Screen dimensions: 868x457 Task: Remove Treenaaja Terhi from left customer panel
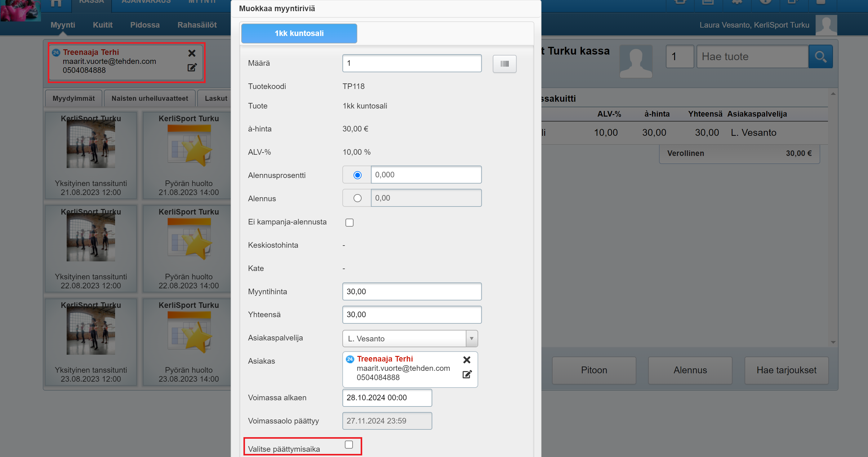pos(192,53)
